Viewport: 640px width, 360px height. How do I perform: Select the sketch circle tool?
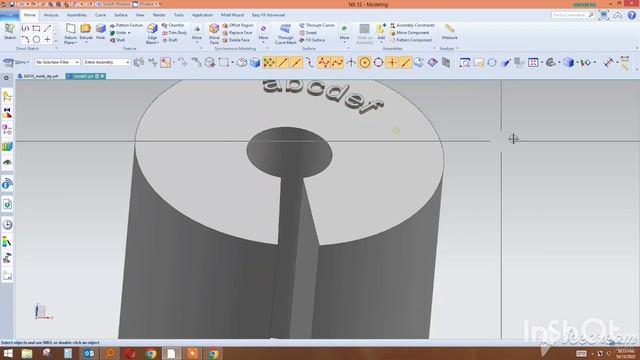36,40
